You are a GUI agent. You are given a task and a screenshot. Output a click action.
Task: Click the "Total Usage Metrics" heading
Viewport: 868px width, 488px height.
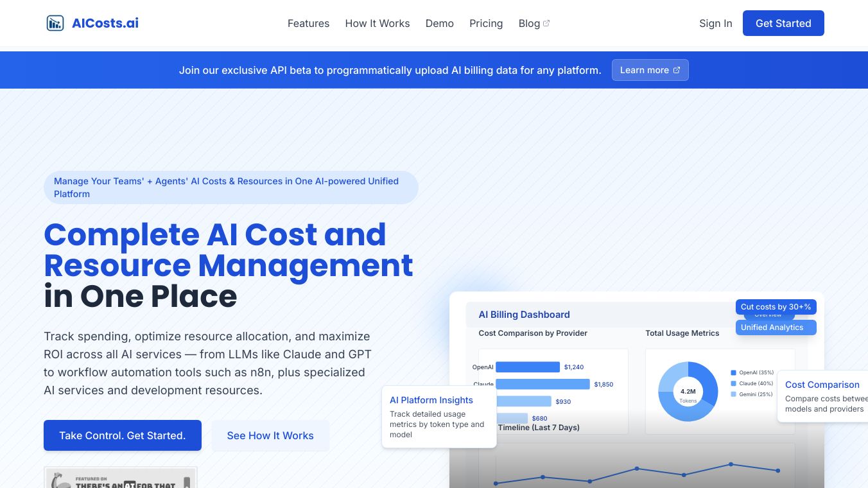point(682,333)
